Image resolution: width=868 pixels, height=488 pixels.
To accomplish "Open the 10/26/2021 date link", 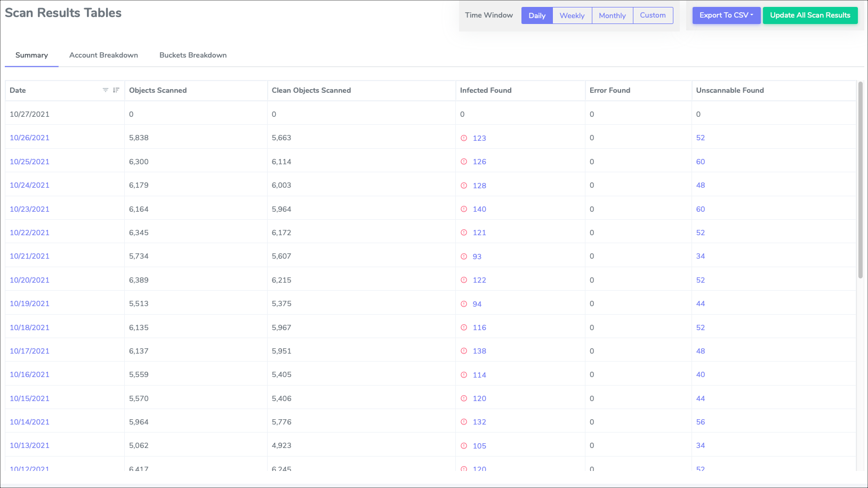I will (29, 138).
